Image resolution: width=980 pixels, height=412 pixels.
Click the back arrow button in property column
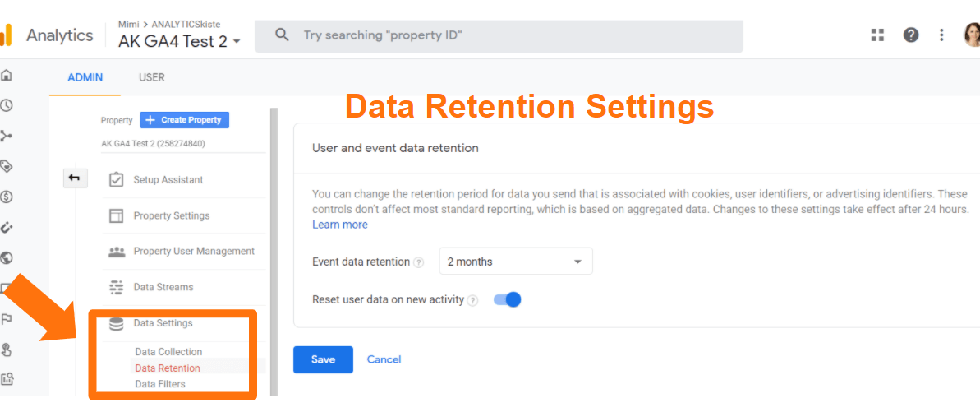[x=75, y=178]
